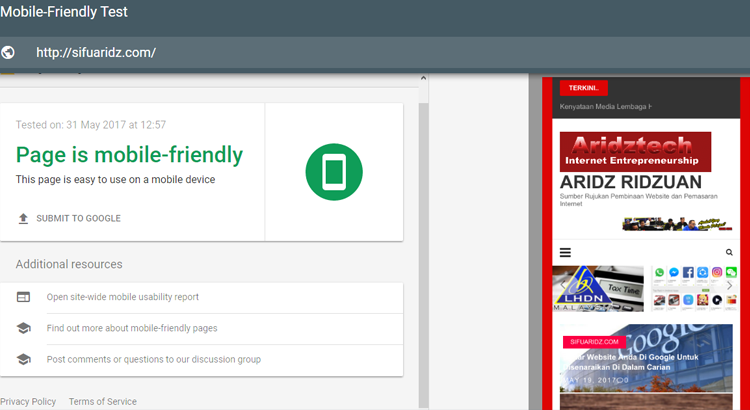Viewport: 750px width, 410px height.
Task: Click graduation cap icon beside discussion group
Action: (23, 359)
